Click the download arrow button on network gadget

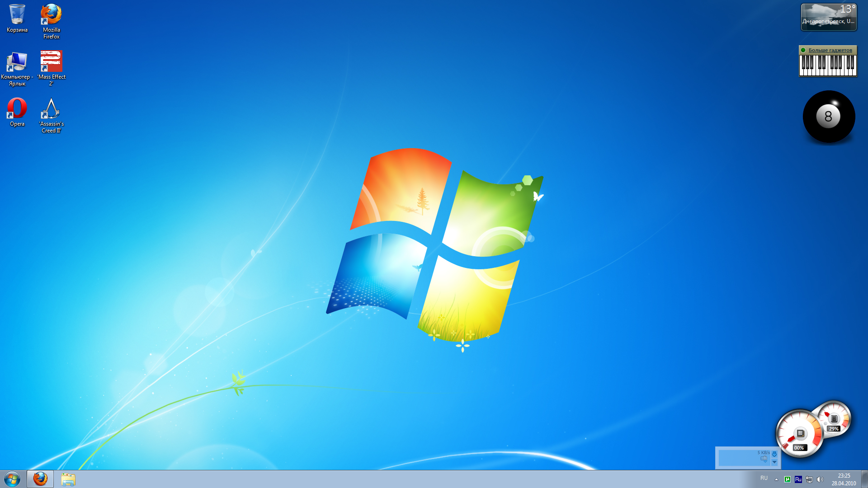pos(774,454)
